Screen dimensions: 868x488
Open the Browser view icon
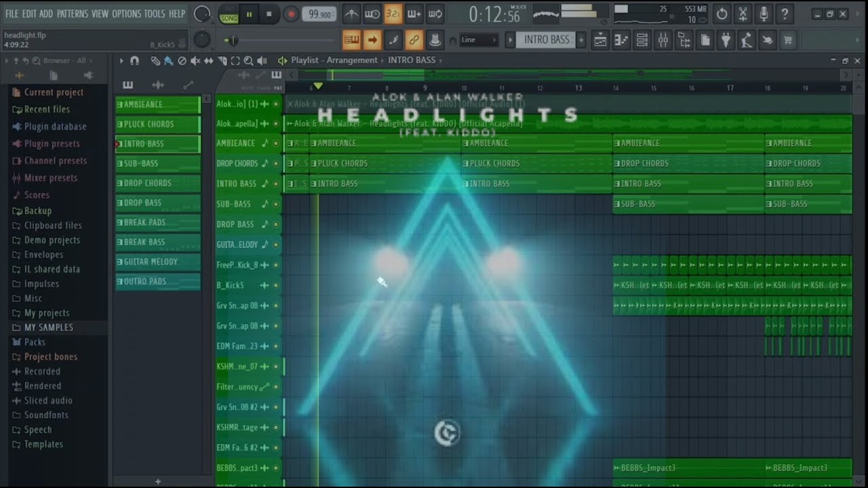[x=684, y=40]
